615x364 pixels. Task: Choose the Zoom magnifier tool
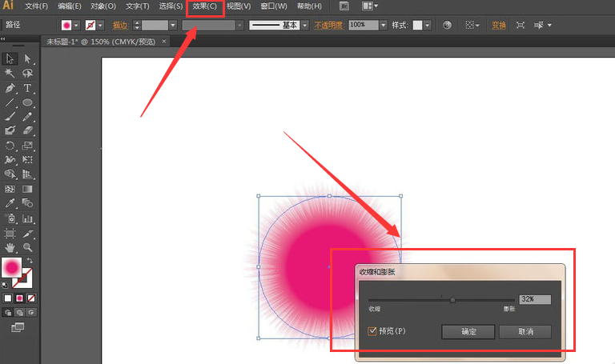click(x=27, y=247)
